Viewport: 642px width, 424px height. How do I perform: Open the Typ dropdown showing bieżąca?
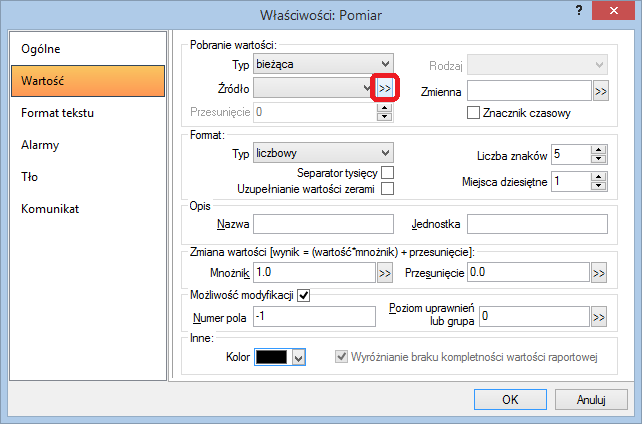pos(323,64)
